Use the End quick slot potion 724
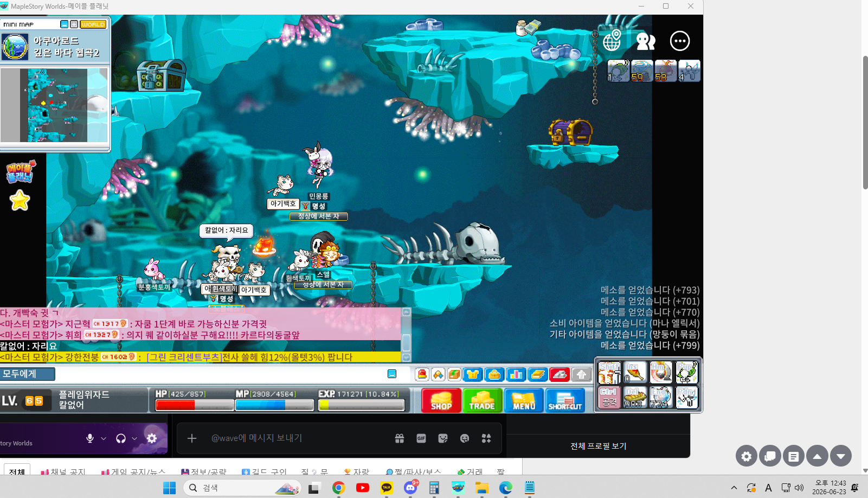This screenshot has width=868, height=498. (660, 397)
